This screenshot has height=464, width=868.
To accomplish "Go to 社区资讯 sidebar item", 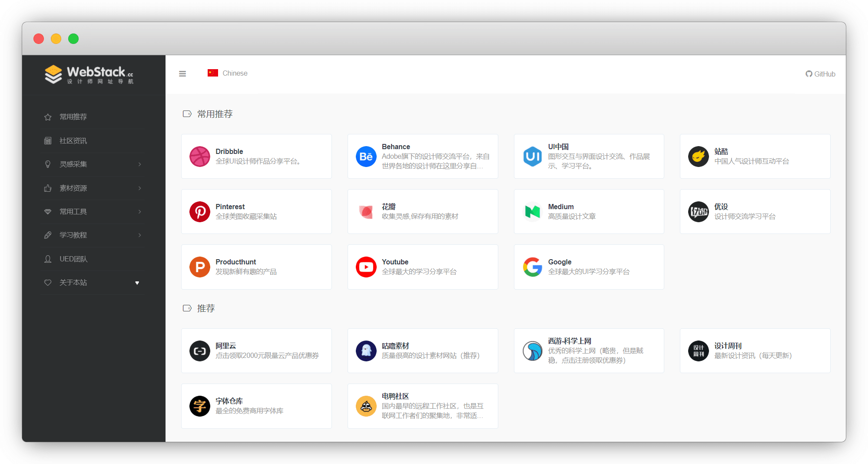I will 73,141.
